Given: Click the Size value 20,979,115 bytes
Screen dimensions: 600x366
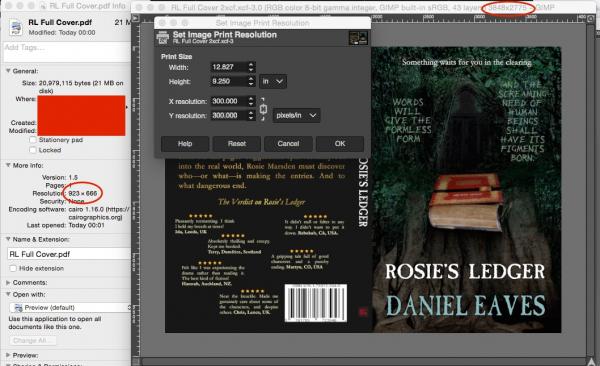Looking at the screenshot, I should point(81,87).
